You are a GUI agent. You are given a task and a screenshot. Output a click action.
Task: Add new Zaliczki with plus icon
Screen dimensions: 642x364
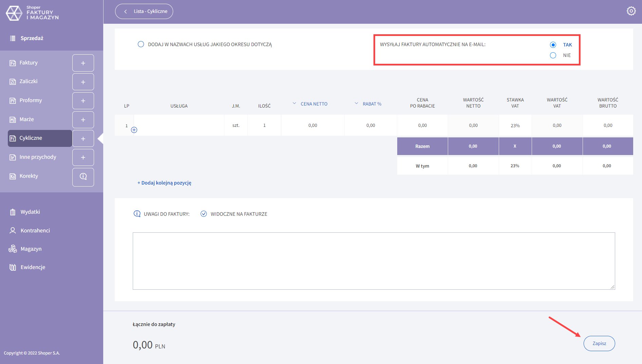click(83, 82)
